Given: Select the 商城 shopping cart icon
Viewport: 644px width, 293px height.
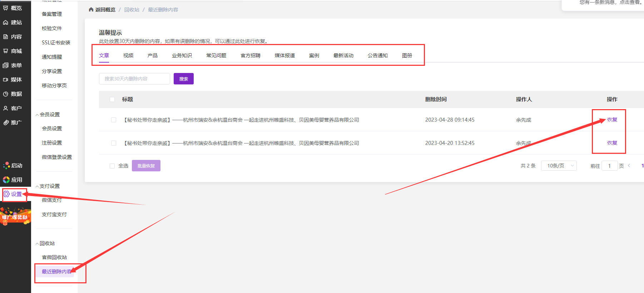Looking at the screenshot, I should pyautogui.click(x=6, y=51).
